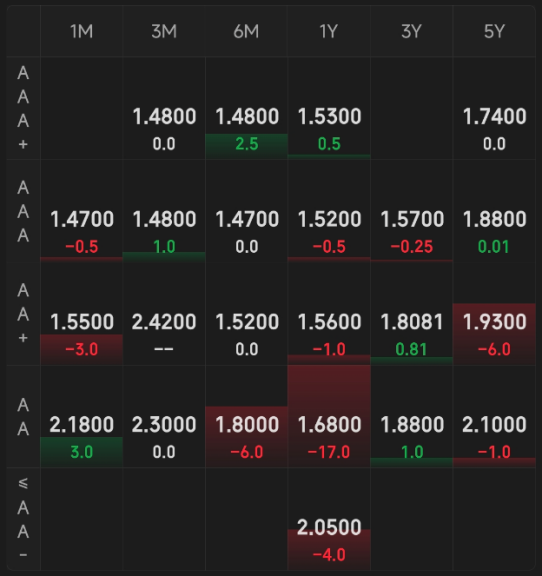This screenshot has height=576, width=542.
Task: Click the ≤AA- rating row label
Action: (23, 519)
